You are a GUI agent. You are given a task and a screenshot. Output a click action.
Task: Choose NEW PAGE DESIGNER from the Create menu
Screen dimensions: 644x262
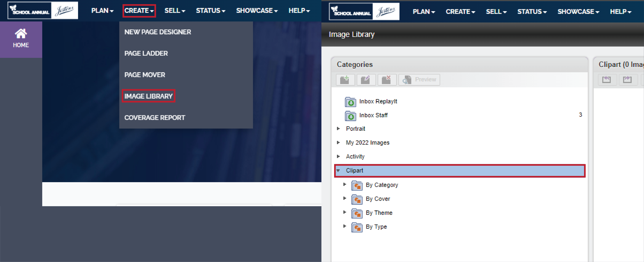click(158, 32)
